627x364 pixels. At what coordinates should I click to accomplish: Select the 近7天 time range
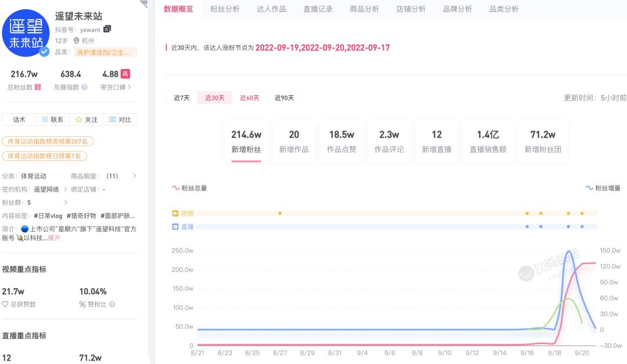[x=182, y=98]
